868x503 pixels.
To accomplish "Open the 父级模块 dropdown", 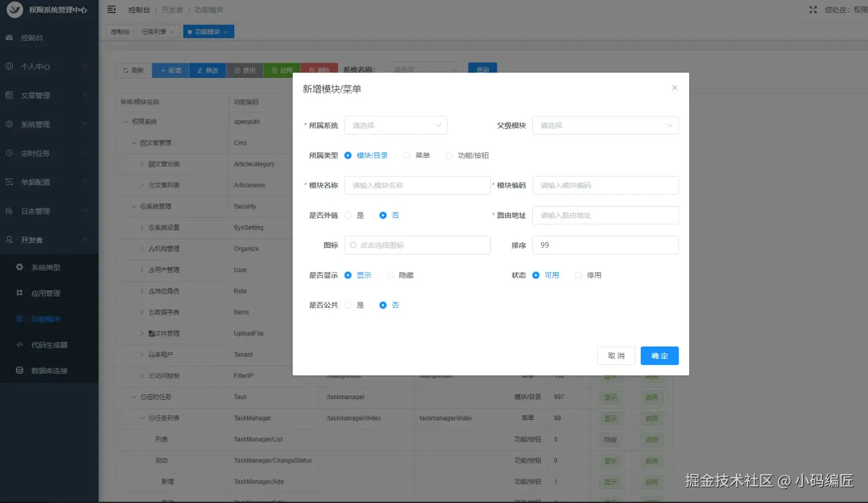I will tap(605, 125).
